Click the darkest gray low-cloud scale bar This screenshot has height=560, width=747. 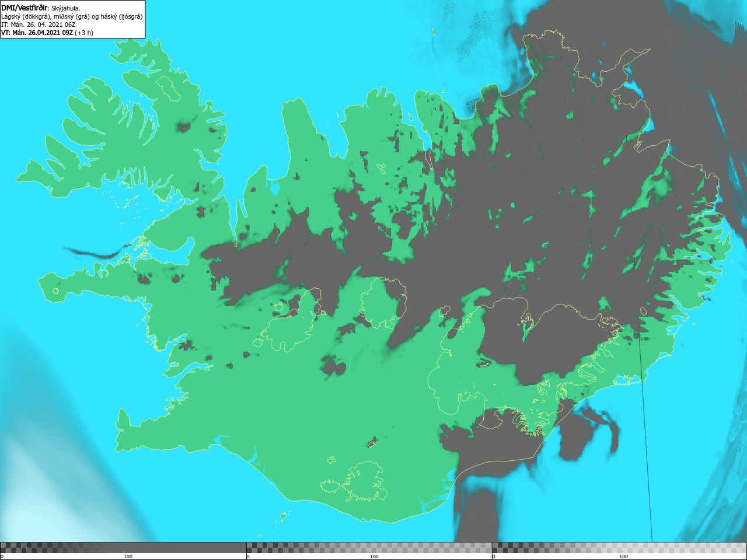tap(123, 548)
